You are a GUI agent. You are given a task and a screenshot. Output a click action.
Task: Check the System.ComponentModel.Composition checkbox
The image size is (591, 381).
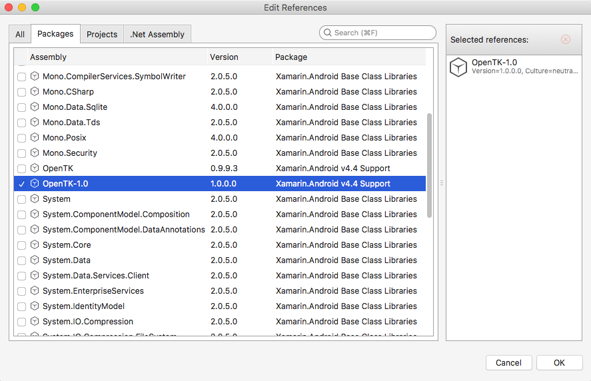(21, 214)
